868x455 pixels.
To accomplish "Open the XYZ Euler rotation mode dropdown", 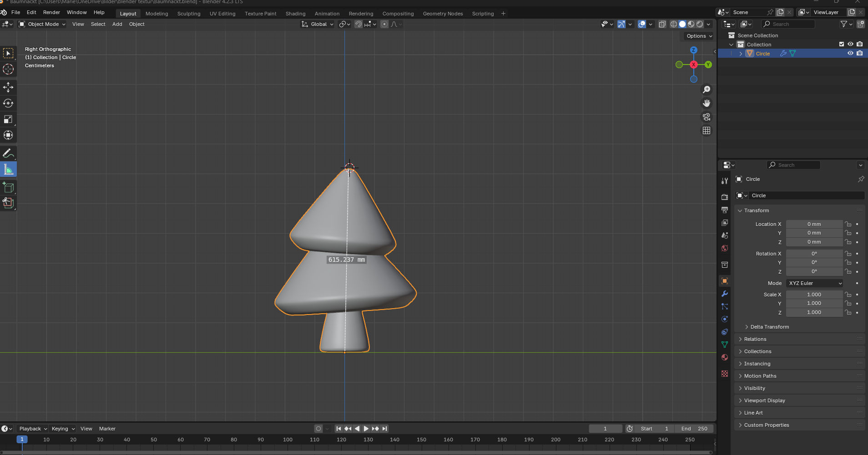I will (814, 283).
